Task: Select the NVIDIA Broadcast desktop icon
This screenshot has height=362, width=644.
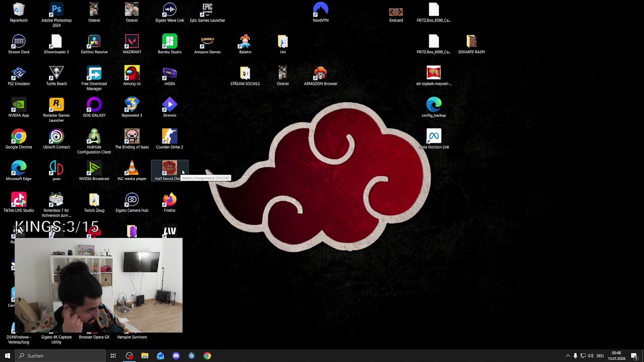Action: [x=94, y=171]
